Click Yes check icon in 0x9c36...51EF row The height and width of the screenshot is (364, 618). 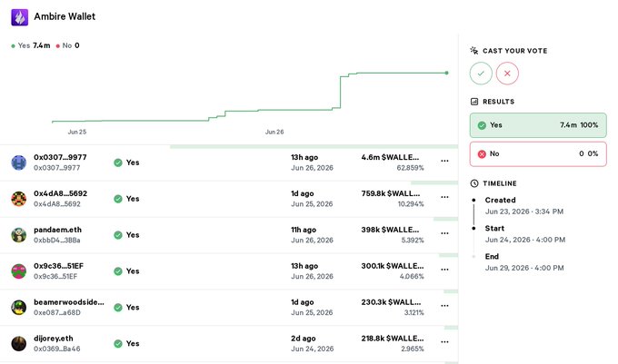(x=118, y=271)
